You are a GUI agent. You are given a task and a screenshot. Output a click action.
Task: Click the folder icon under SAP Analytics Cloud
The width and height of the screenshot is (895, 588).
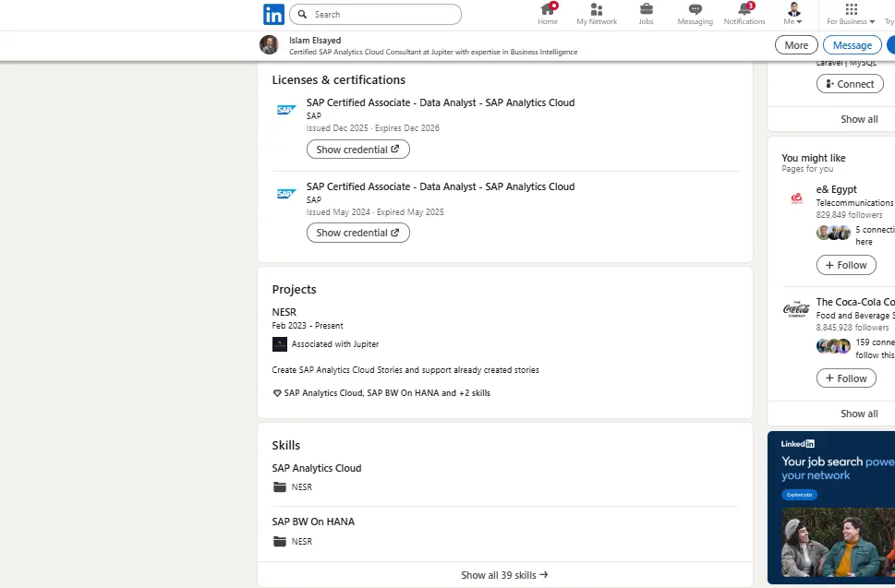pyautogui.click(x=279, y=487)
